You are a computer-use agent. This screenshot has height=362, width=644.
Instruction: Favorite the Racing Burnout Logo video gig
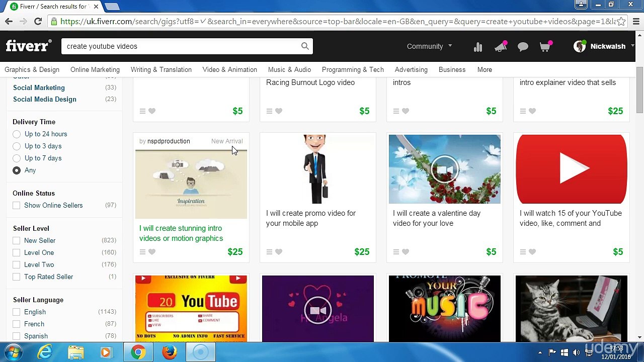279,111
